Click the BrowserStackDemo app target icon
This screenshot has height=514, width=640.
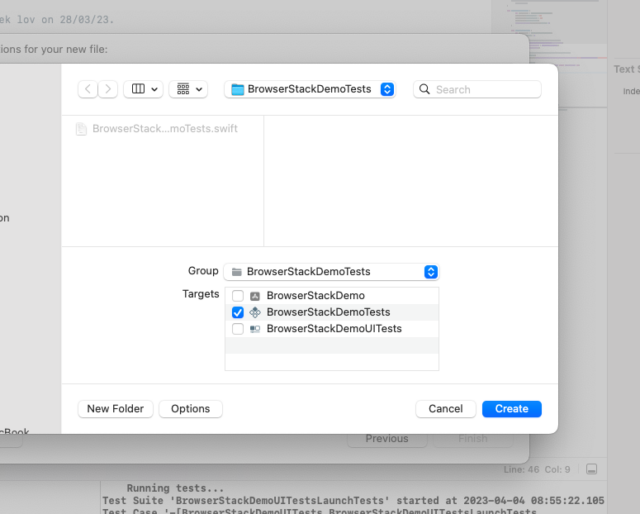255,296
